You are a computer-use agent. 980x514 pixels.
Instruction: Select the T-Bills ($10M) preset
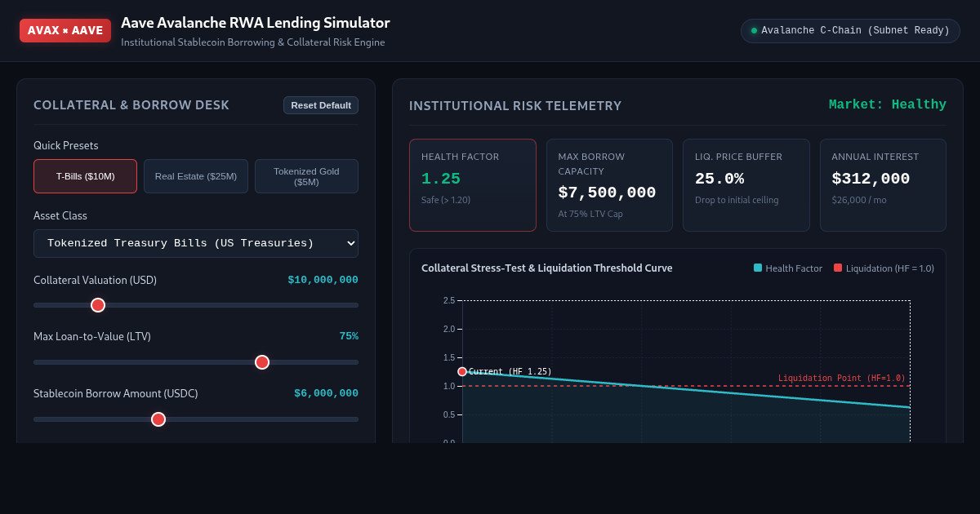point(85,176)
